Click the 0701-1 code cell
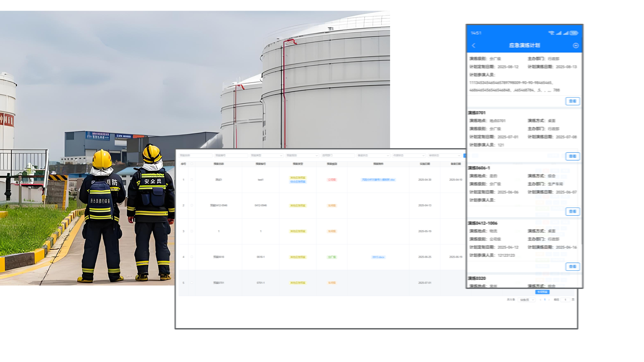 click(261, 283)
